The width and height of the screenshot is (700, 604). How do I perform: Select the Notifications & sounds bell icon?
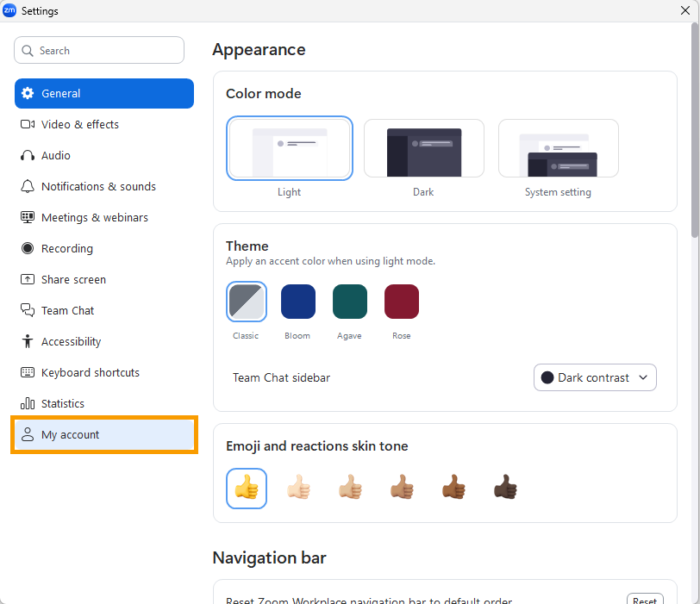(x=27, y=187)
